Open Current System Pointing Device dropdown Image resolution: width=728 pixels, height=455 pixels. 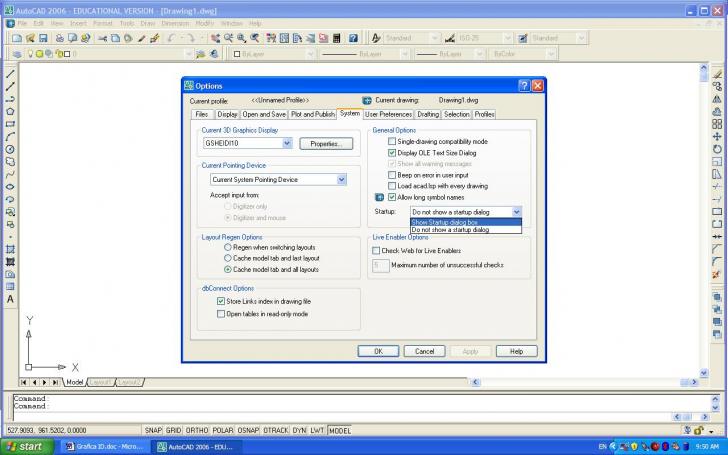(341, 179)
